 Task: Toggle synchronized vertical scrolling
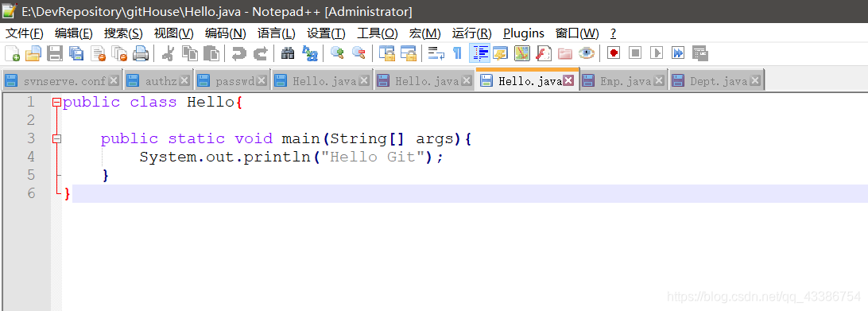386,53
